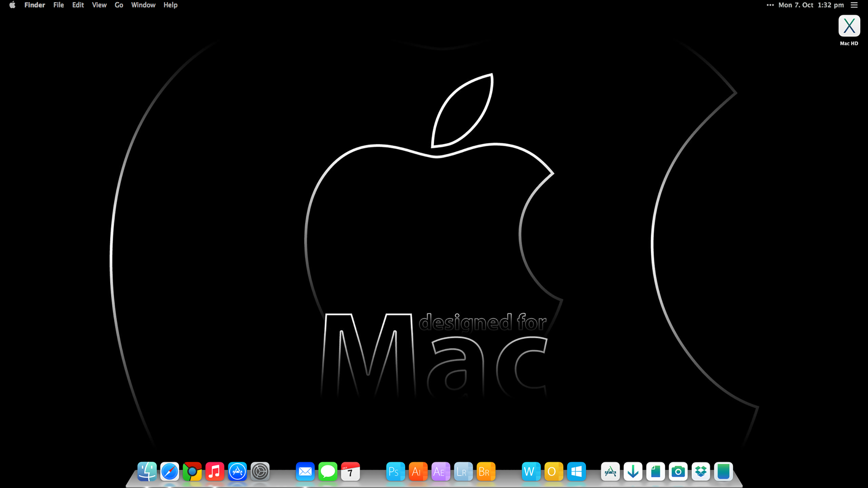The height and width of the screenshot is (488, 868).
Task: Open the Trash at Dock's end
Action: 724,471
